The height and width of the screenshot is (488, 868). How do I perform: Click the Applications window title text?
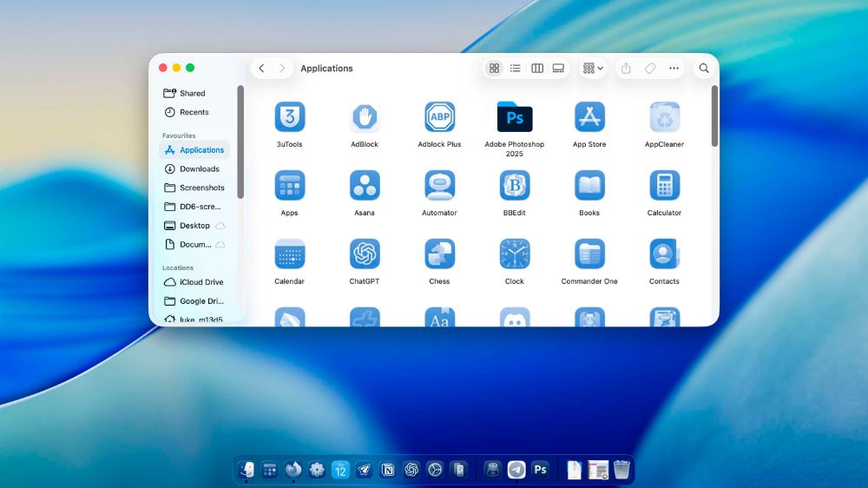point(326,68)
